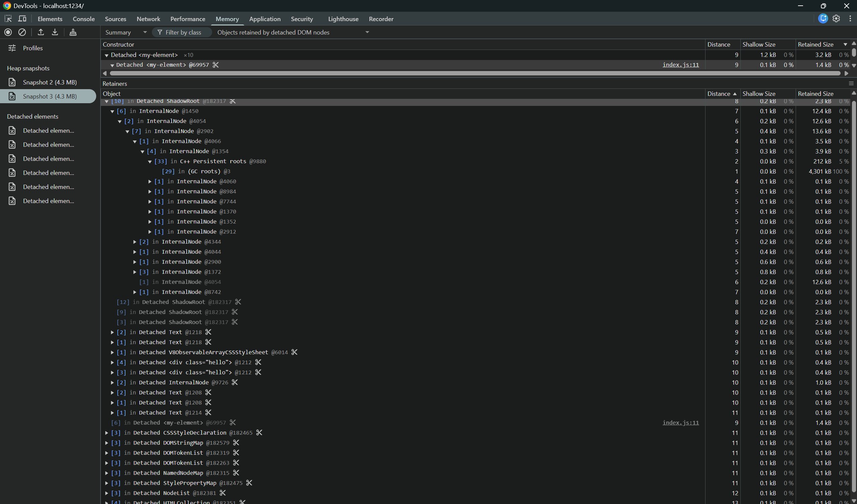Click the inspect element selector icon

click(8, 19)
